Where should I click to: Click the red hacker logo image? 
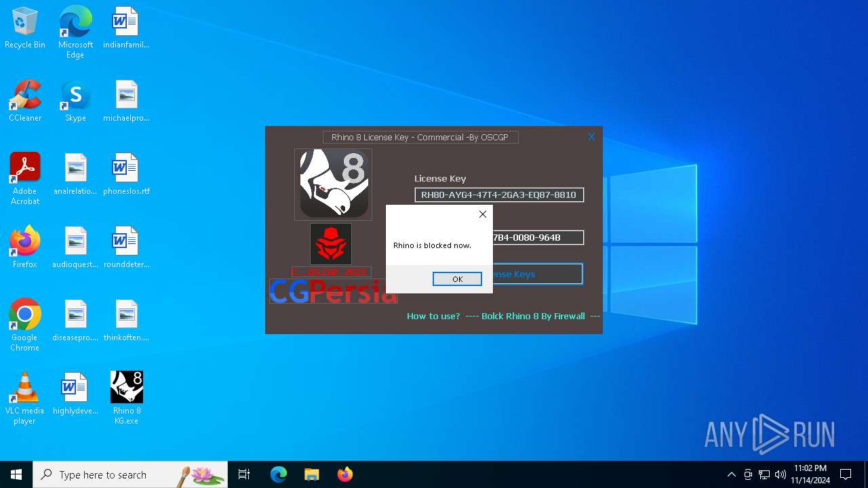click(331, 244)
